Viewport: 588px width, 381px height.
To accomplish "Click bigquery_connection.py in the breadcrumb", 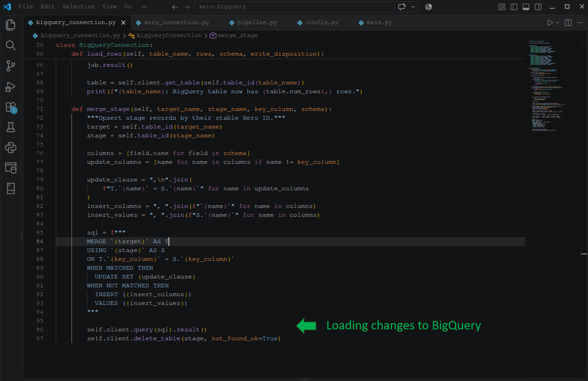I will click(80, 35).
